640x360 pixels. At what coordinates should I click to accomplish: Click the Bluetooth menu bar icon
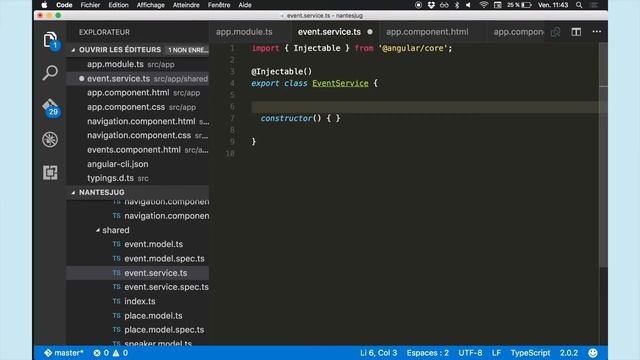457,5
